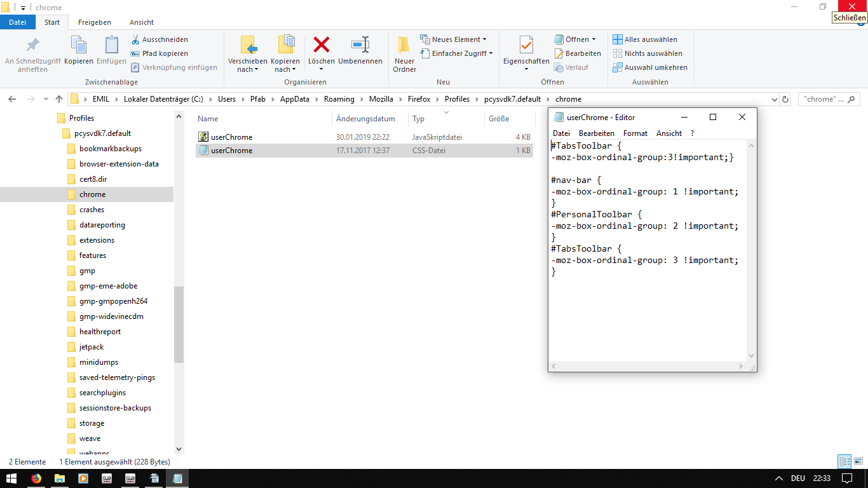Click the Löschen (delete) red X icon
The width and height of the screenshot is (868, 488).
(322, 45)
